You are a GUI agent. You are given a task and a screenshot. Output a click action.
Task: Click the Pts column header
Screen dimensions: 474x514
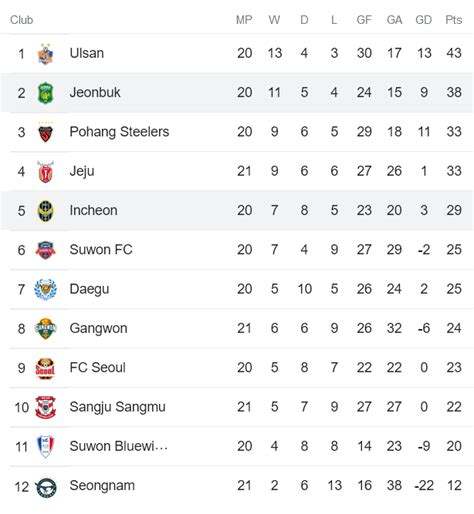(454, 20)
